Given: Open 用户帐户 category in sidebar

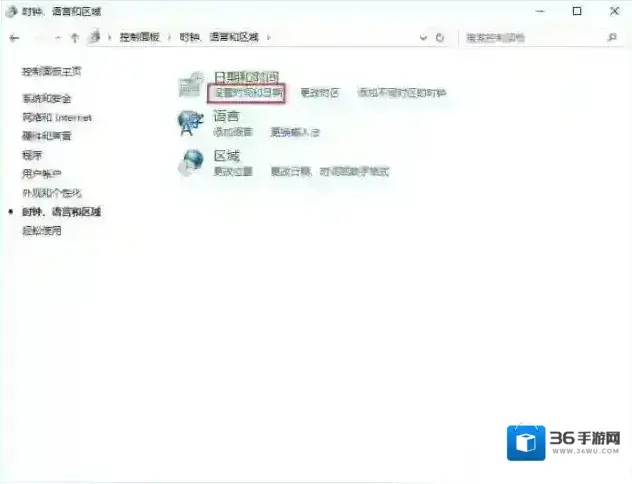Looking at the screenshot, I should coord(42,174).
